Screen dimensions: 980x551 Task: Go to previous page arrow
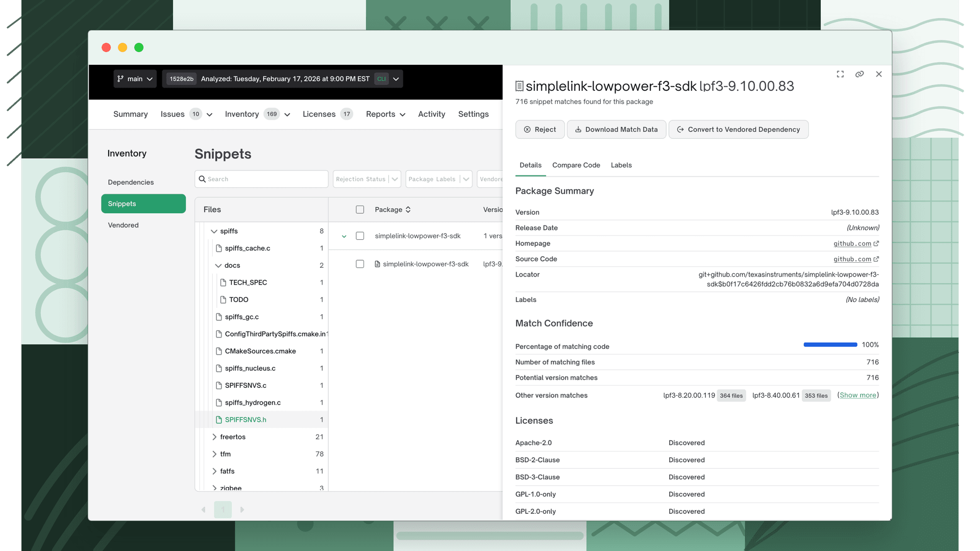tap(203, 510)
